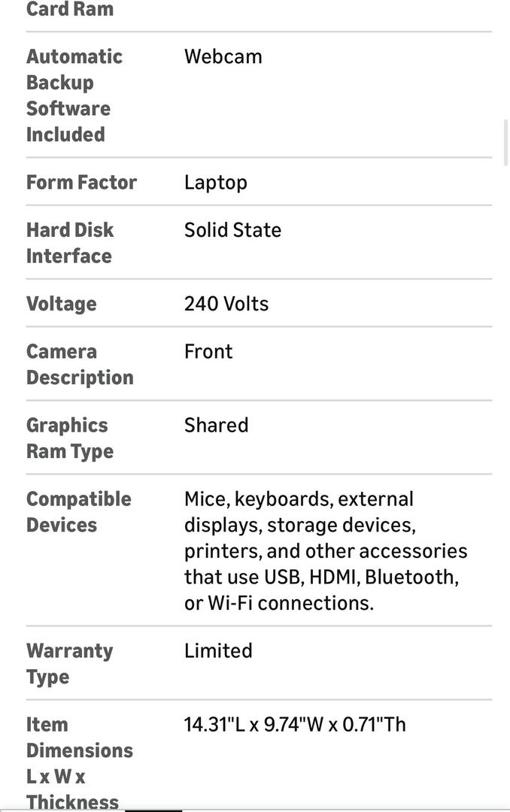The height and width of the screenshot is (812, 510).
Task: Tap the 240 Volts value
Action: point(226,304)
